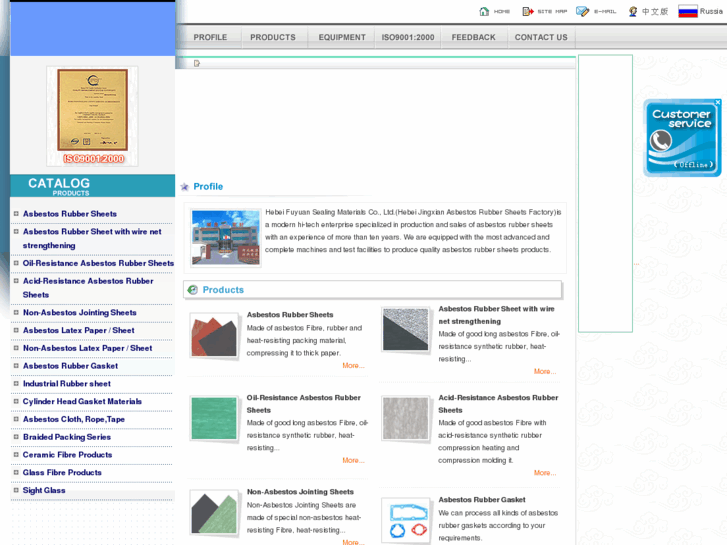Open Cylinder Head Gasket Materials category

pos(83,401)
